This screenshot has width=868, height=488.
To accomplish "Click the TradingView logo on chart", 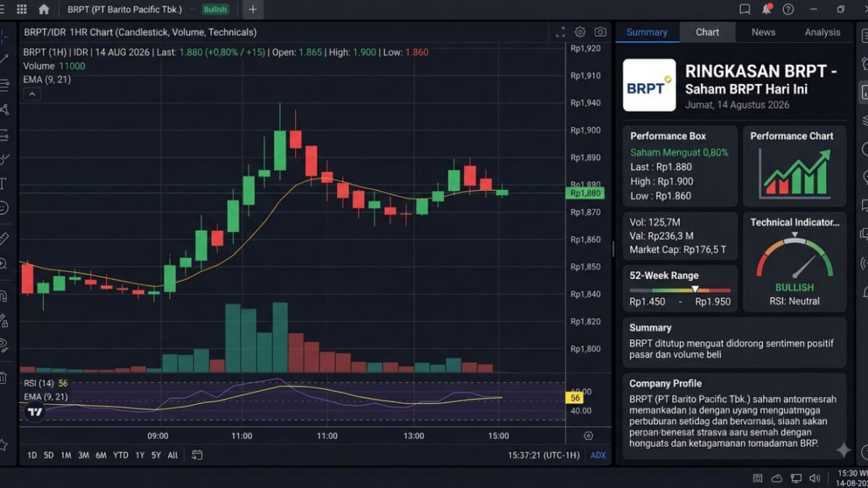I will point(34,412).
